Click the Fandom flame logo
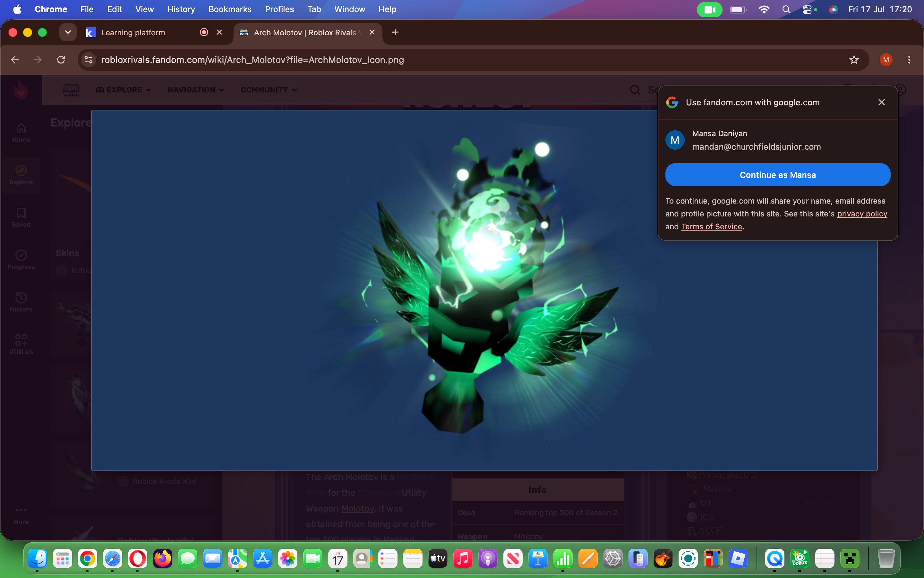The image size is (924, 578). (21, 90)
